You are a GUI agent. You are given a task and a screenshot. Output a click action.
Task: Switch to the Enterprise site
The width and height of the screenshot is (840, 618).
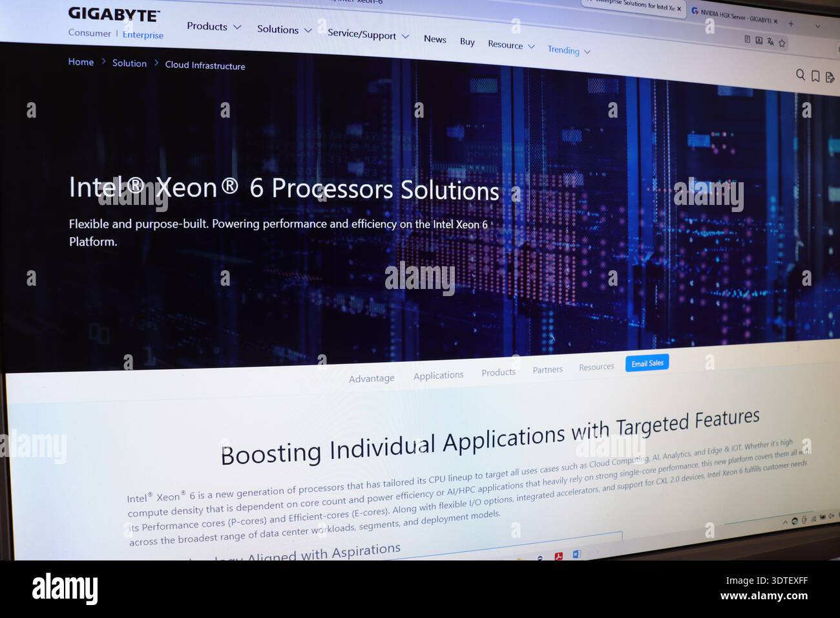pos(143,35)
